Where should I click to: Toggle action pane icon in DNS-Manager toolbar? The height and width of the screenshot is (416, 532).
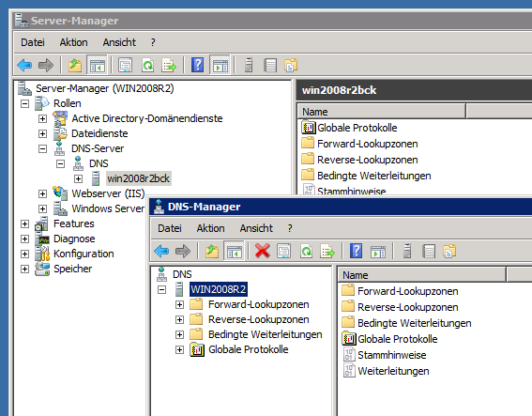[x=378, y=252]
